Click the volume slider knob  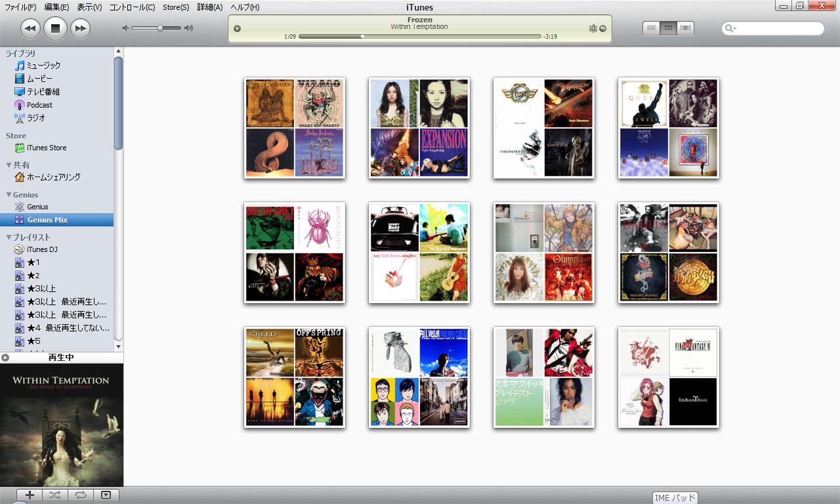159,28
